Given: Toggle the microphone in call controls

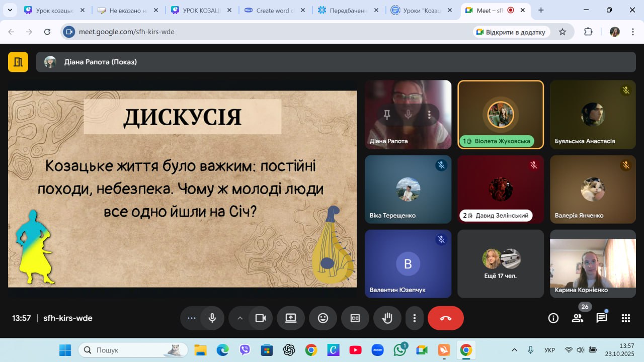Looking at the screenshot, I should pyautogui.click(x=212, y=318).
